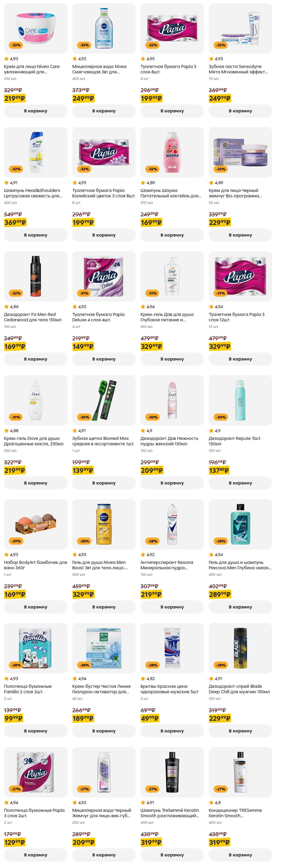Open Красная цена disposable razors image
282x868 pixels.
(172, 648)
